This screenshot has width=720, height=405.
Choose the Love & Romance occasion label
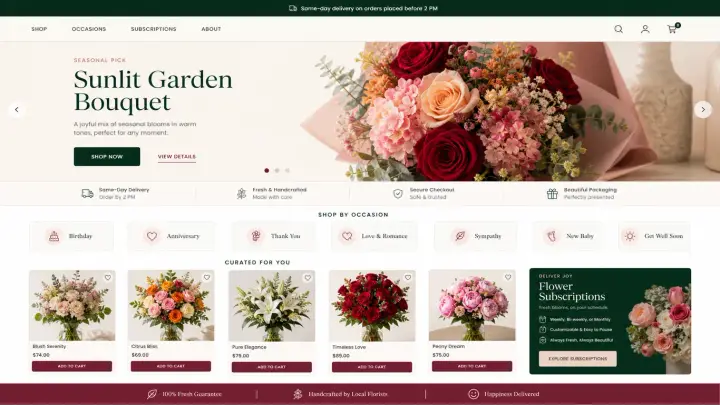(384, 236)
